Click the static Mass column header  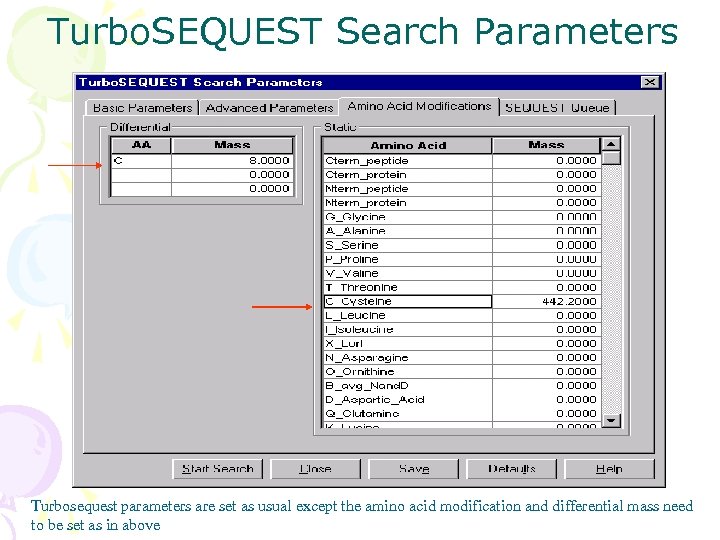tap(546, 146)
